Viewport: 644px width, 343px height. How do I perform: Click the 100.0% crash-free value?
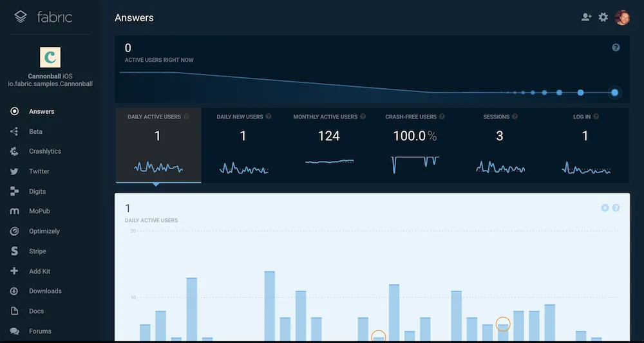(415, 136)
